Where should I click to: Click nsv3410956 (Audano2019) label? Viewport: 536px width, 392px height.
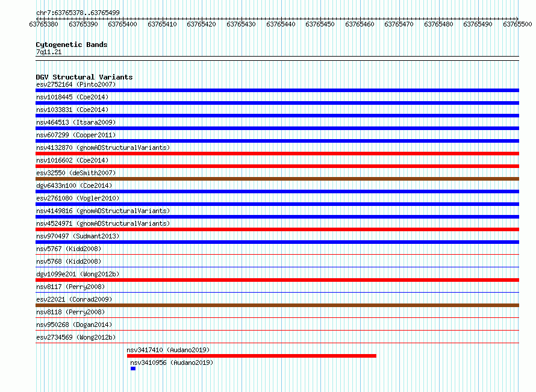(x=172, y=362)
